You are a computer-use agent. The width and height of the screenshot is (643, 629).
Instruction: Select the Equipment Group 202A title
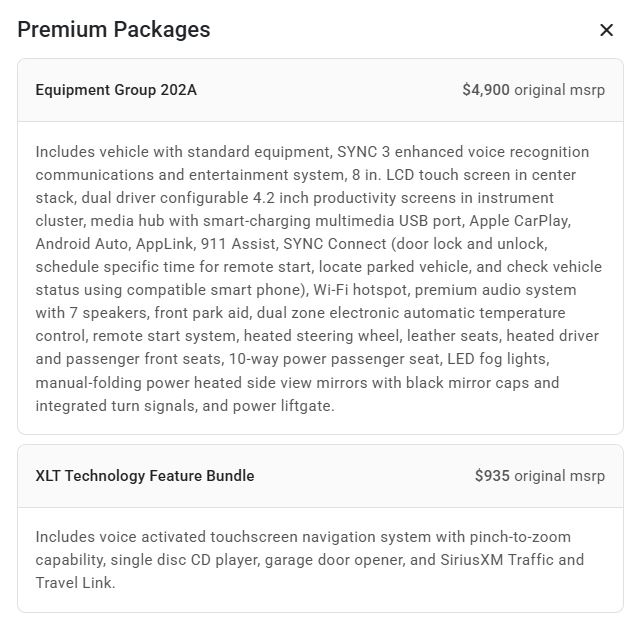(x=116, y=90)
